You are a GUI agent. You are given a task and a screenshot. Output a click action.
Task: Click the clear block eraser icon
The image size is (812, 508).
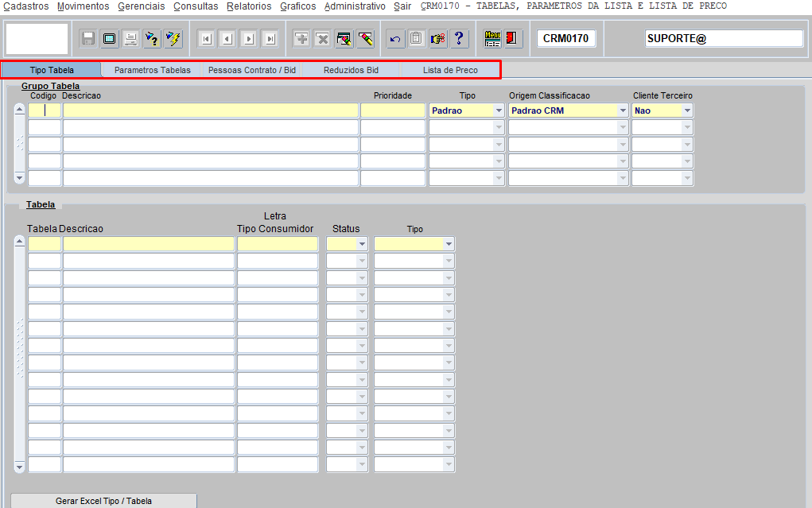(344, 39)
